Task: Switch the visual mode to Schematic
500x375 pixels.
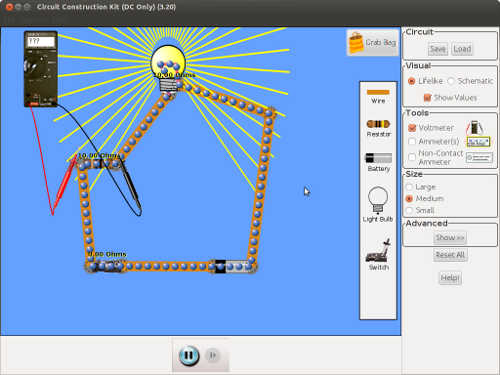Action: click(451, 81)
